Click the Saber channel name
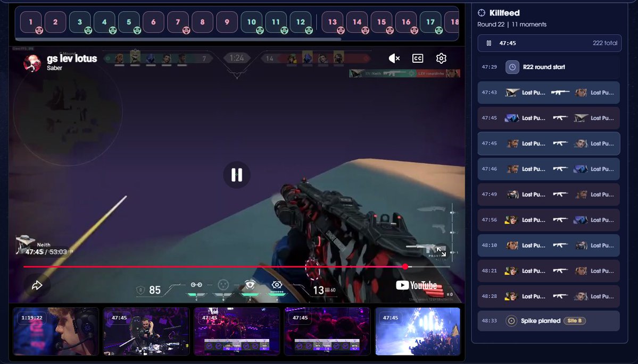 tap(54, 68)
